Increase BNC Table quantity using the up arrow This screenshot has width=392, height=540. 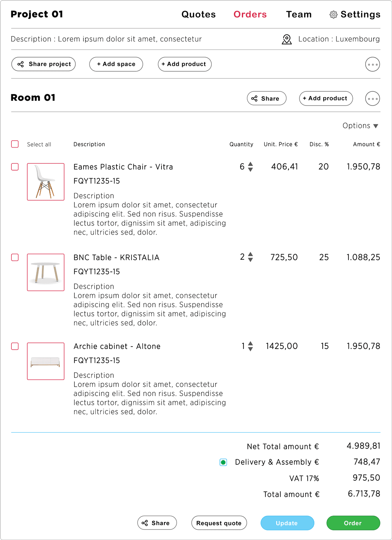[250, 255]
